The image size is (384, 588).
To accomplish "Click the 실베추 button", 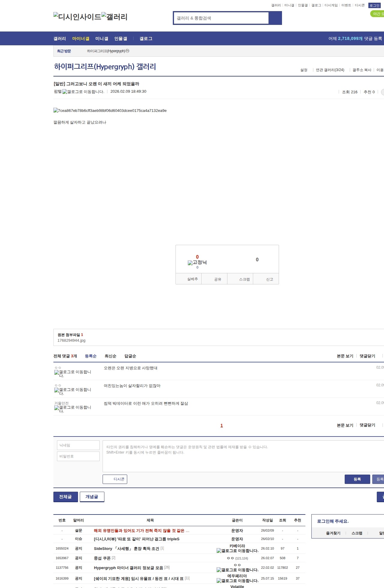I will pos(188,279).
